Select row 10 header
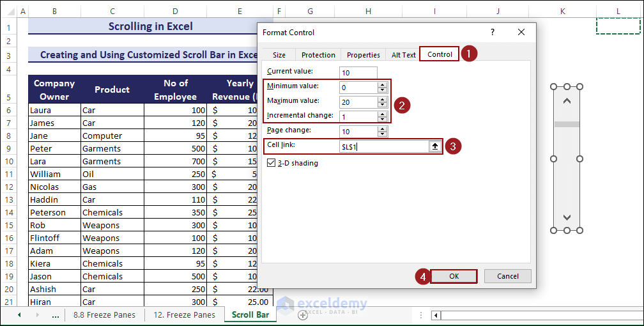 [x=9, y=161]
